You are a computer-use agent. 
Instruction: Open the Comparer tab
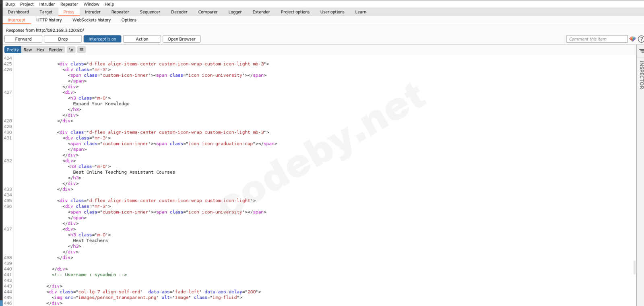[208, 12]
